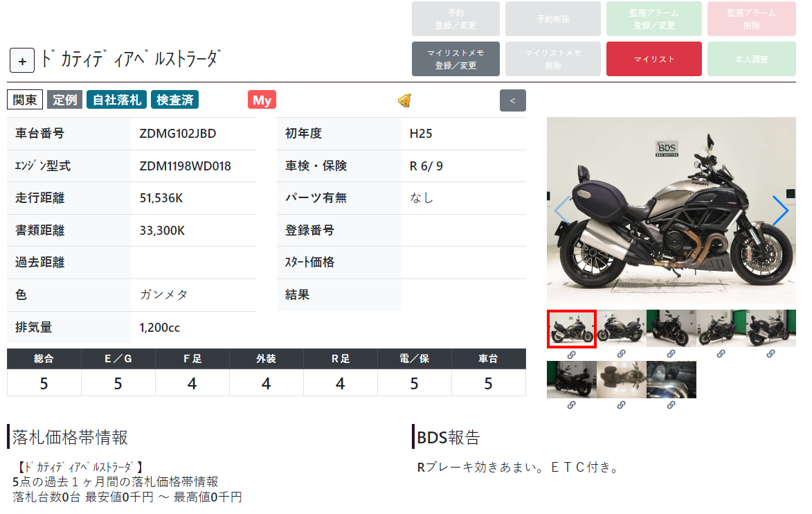Click the 過去距離 label
812x514 pixels.
40,263
